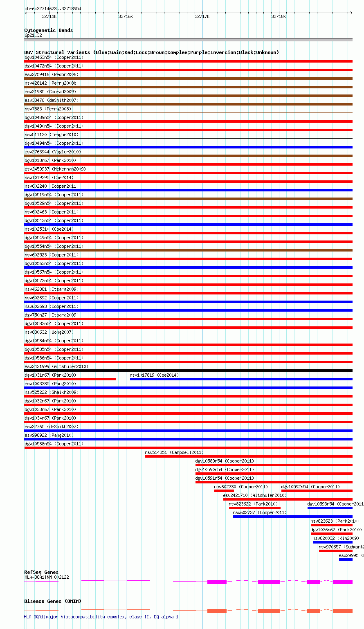This screenshot has width=364, height=629.
Task: Click the 32717k scale tick label
Action: click(202, 16)
